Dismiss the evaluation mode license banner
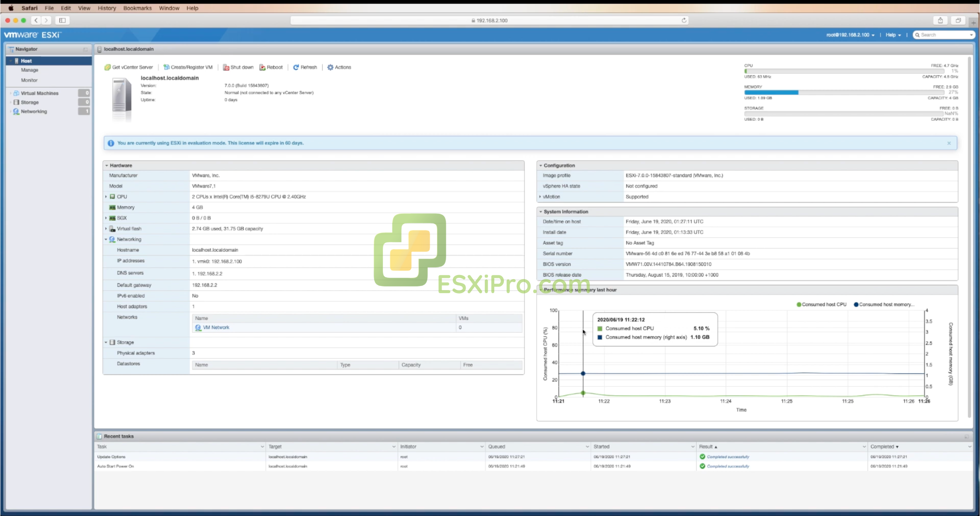Image resolution: width=980 pixels, height=516 pixels. 950,143
